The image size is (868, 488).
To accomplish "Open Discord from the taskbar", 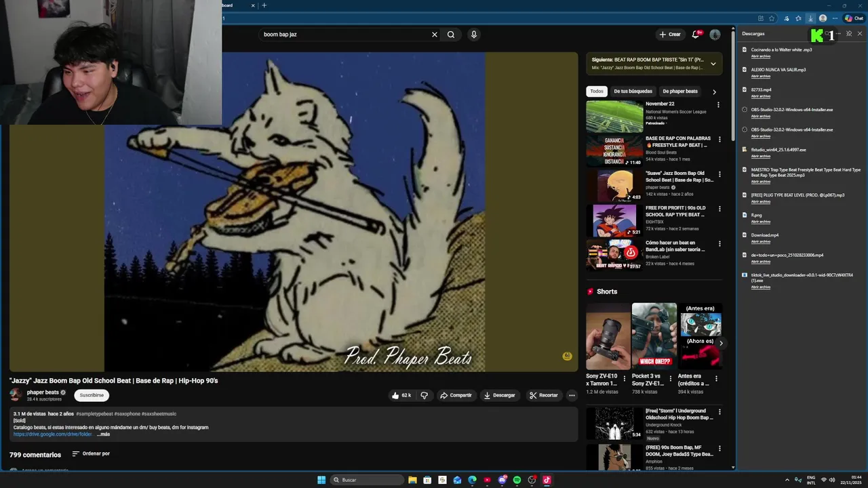I will [x=502, y=480].
